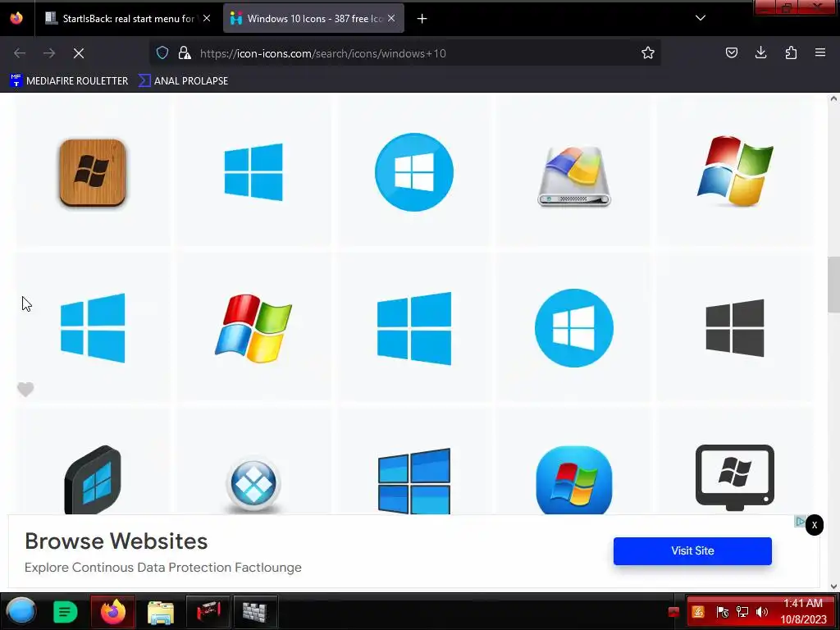
Task: Open the monitor with Windows flag icon
Action: point(735,477)
